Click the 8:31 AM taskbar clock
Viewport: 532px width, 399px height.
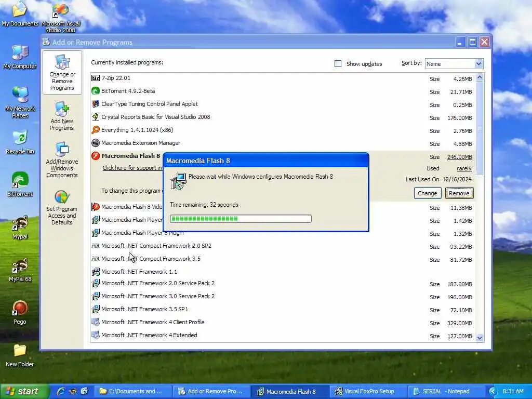[x=513, y=392]
